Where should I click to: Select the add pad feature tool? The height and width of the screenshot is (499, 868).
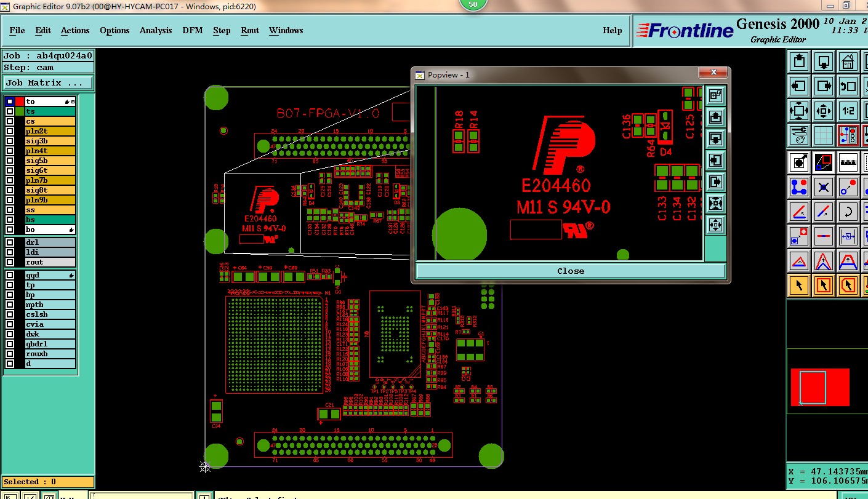pos(799,162)
